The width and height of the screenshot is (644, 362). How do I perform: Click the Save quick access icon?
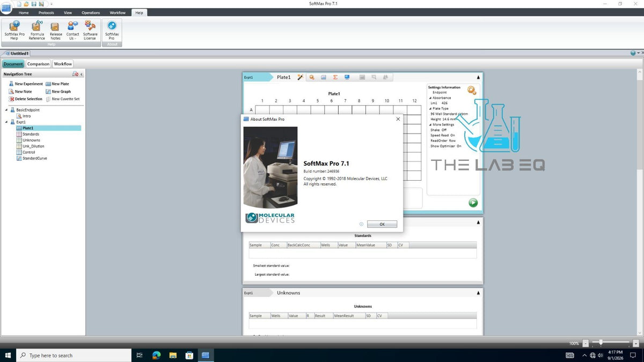[x=34, y=4]
